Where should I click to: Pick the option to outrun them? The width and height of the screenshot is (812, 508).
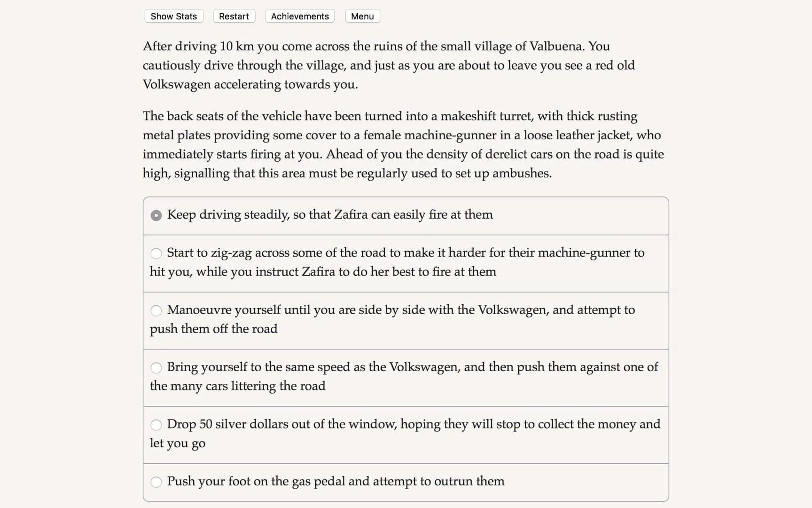pyautogui.click(x=156, y=482)
